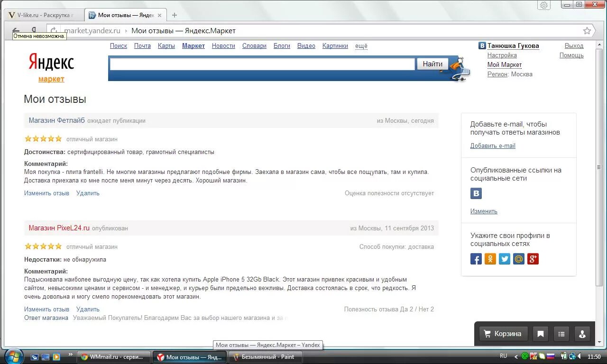Open the Танюшка Гукова profile link

click(513, 46)
